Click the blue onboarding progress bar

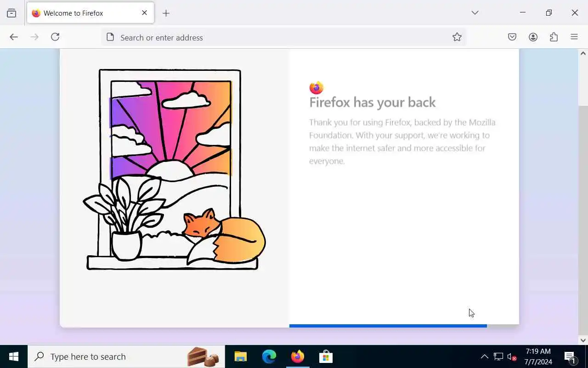click(388, 326)
